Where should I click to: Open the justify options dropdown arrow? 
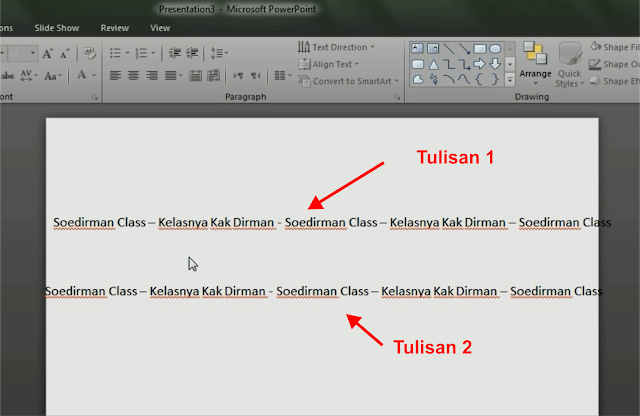click(x=180, y=76)
